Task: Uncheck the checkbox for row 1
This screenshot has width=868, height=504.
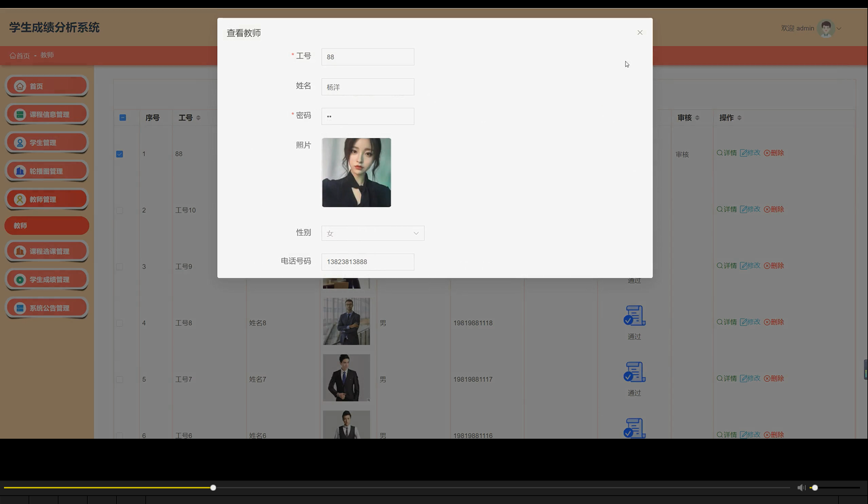Action: [x=119, y=153]
